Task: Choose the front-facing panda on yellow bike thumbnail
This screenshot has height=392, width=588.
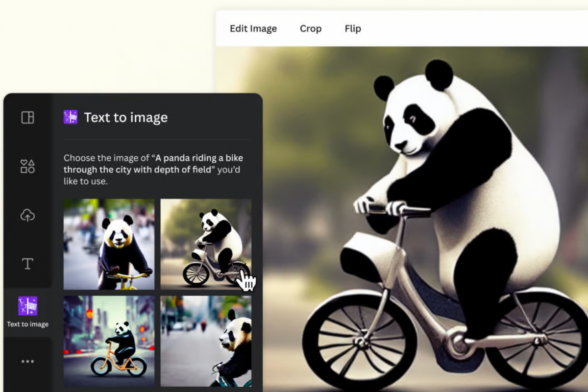Action: tap(109, 244)
